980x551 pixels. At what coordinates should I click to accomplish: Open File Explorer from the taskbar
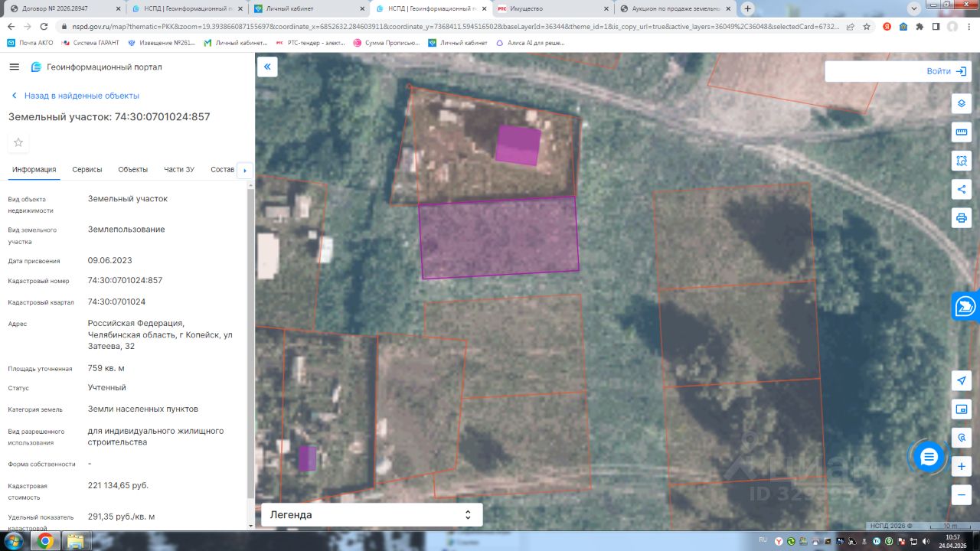coord(76,541)
